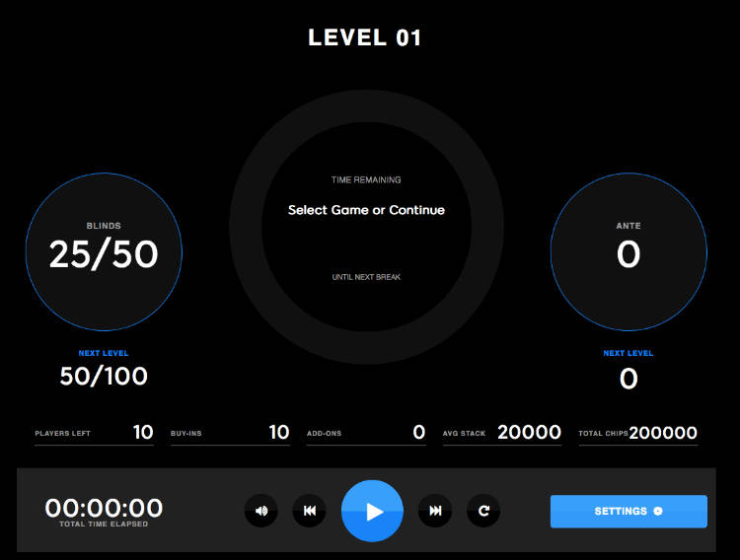The width and height of the screenshot is (740, 560).
Task: Click the Blinds 25/50 circle
Action: tap(104, 251)
